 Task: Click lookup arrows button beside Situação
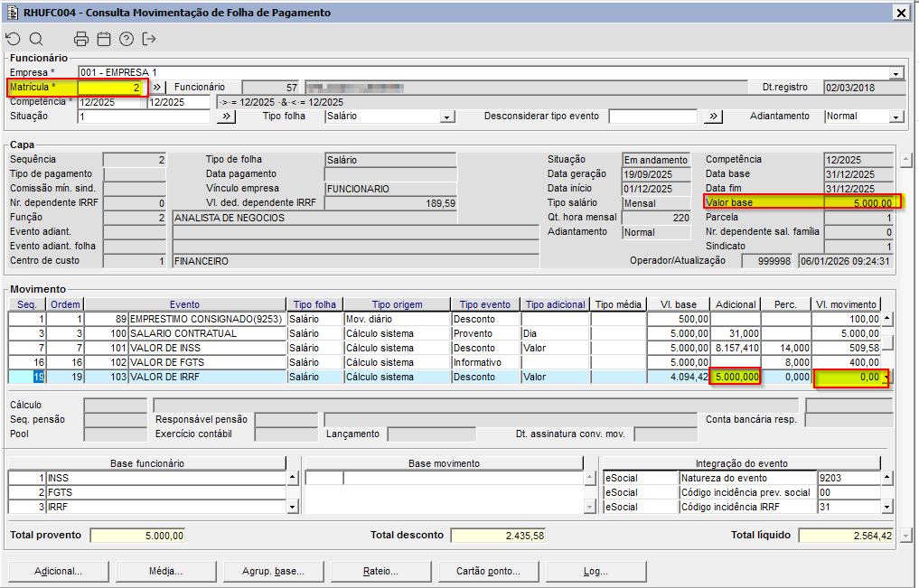[x=226, y=117]
